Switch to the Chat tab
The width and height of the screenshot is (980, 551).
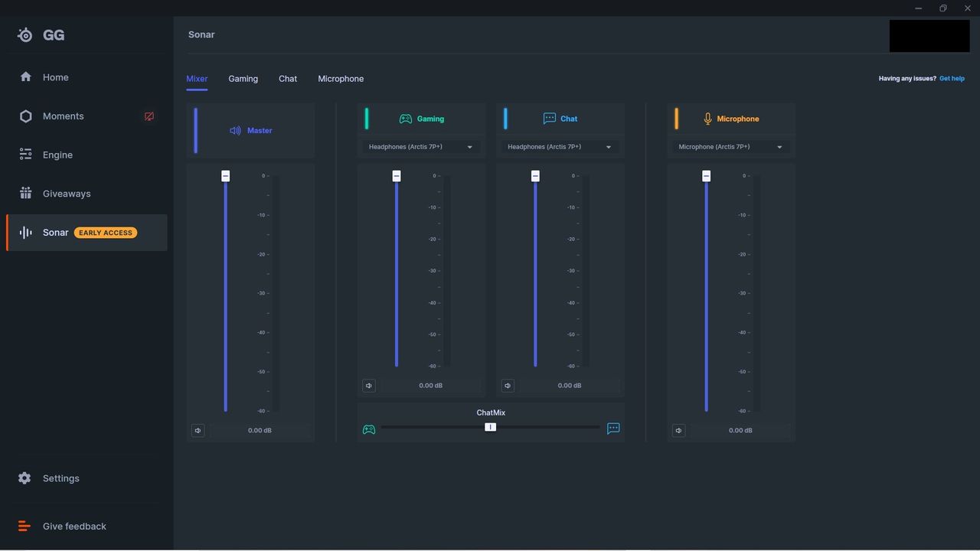(288, 79)
